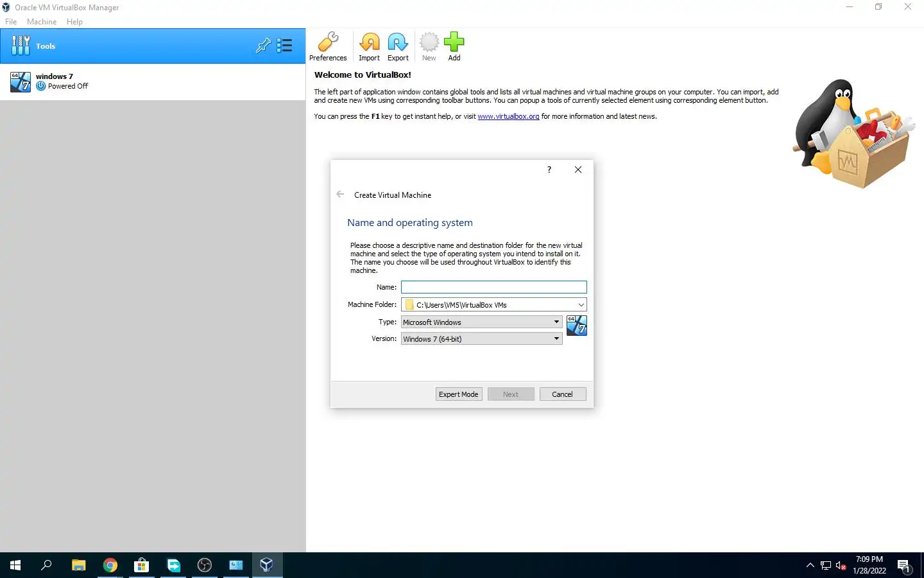Screen dimensions: 924x578
Task: Open the Machine menu
Action: pyautogui.click(x=42, y=22)
